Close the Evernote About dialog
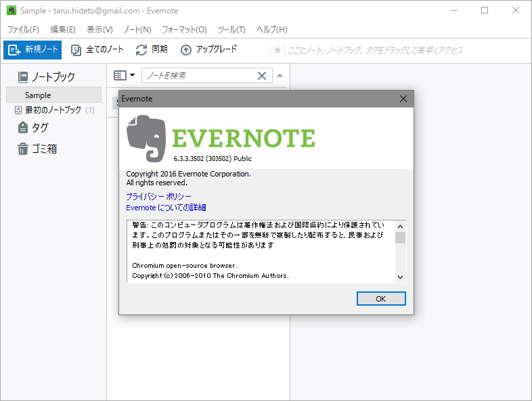 [x=403, y=99]
